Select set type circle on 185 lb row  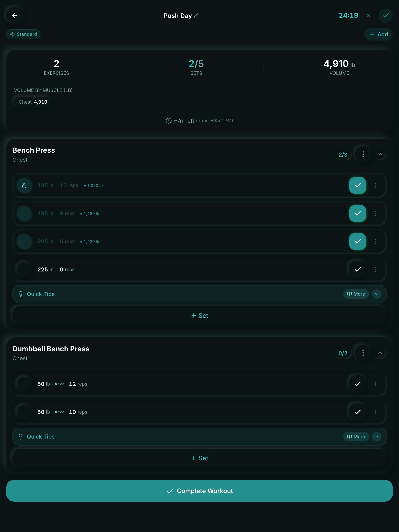click(24, 213)
